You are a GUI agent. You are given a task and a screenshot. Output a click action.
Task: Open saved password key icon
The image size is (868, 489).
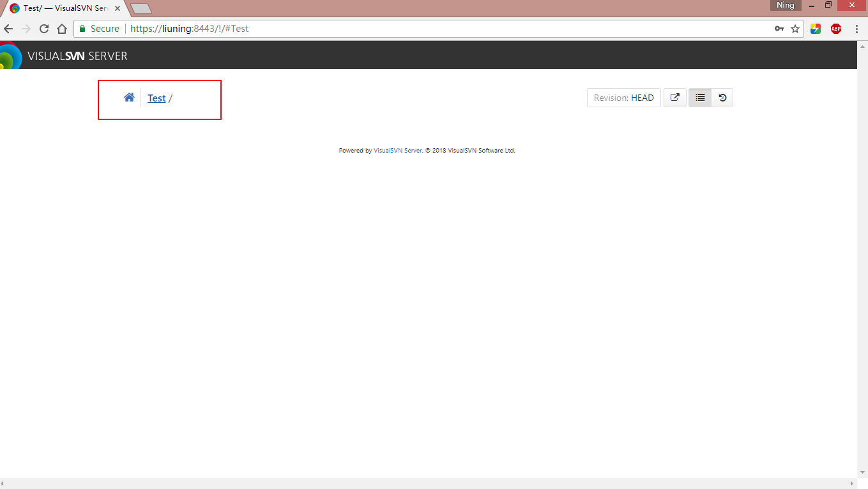[x=779, y=29]
